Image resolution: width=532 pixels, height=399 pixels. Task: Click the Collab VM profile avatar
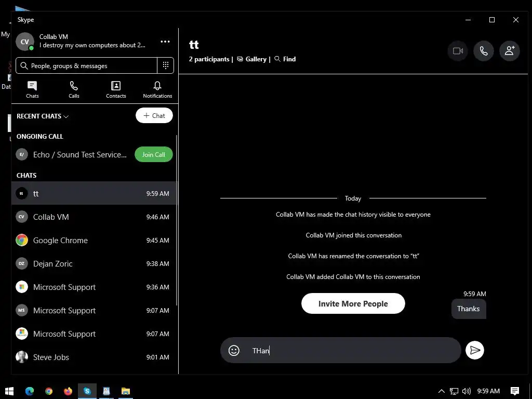coord(25,42)
